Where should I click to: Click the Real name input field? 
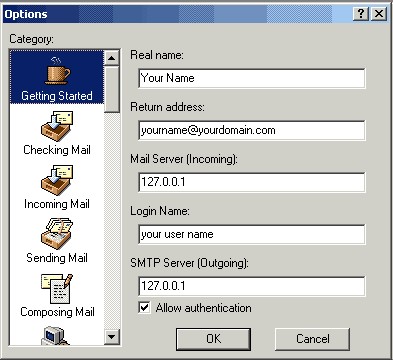click(252, 78)
